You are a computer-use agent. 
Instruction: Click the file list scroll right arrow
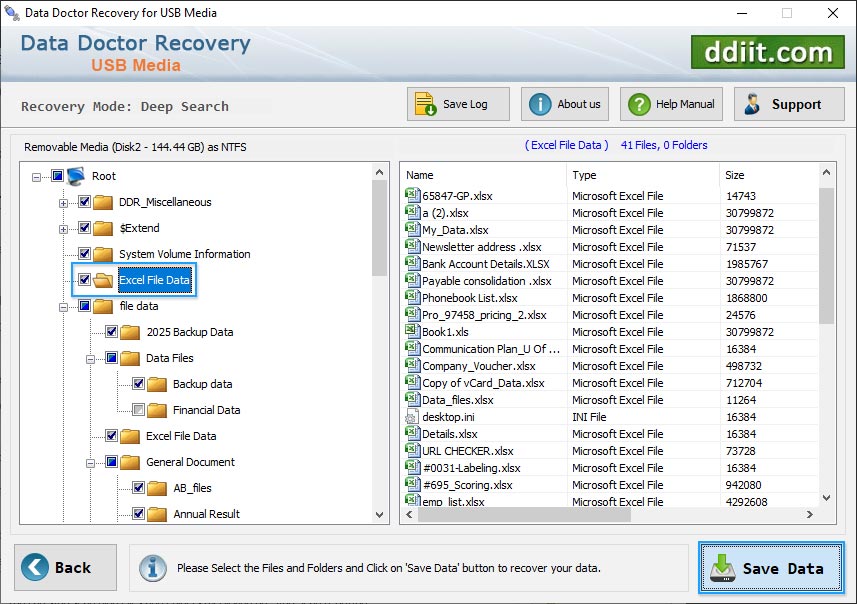pos(810,514)
